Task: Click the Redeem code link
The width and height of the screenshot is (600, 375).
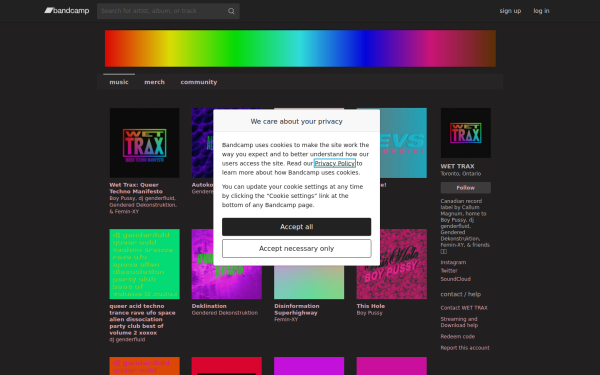Action: click(x=458, y=337)
